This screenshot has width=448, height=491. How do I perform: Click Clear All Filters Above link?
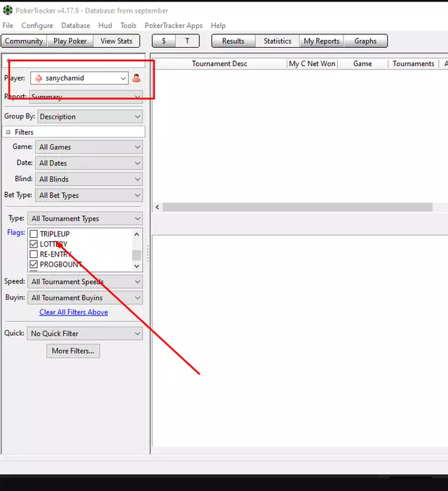pyautogui.click(x=74, y=312)
